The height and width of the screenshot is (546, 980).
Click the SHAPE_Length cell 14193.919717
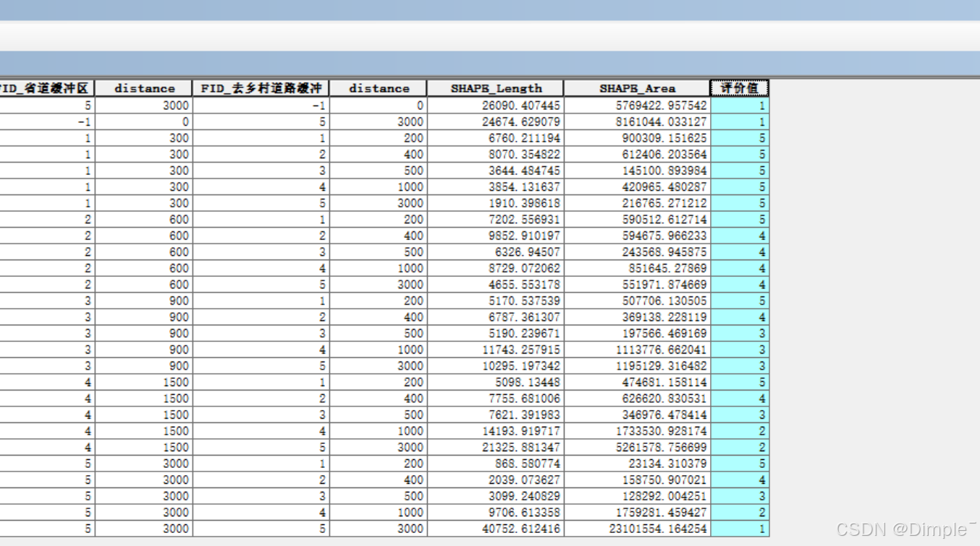tap(496, 430)
